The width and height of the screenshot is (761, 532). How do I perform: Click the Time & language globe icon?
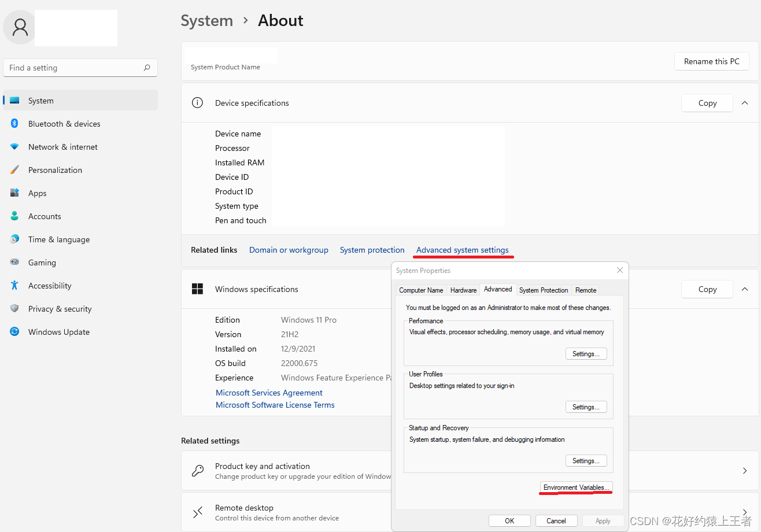(x=14, y=239)
